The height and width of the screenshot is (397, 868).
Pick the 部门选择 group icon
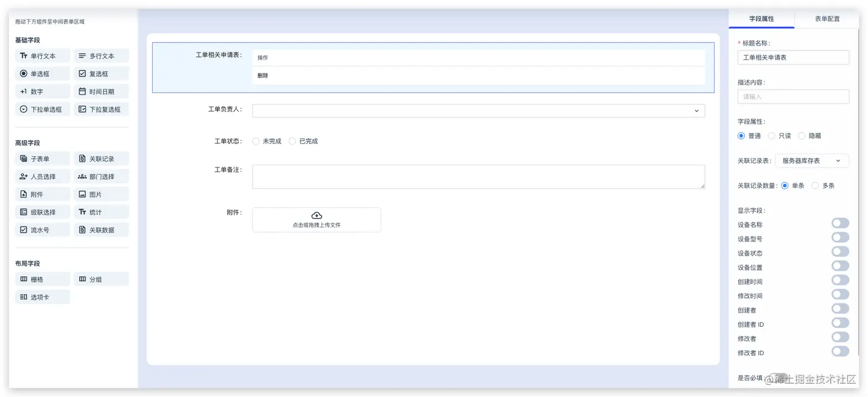(82, 176)
